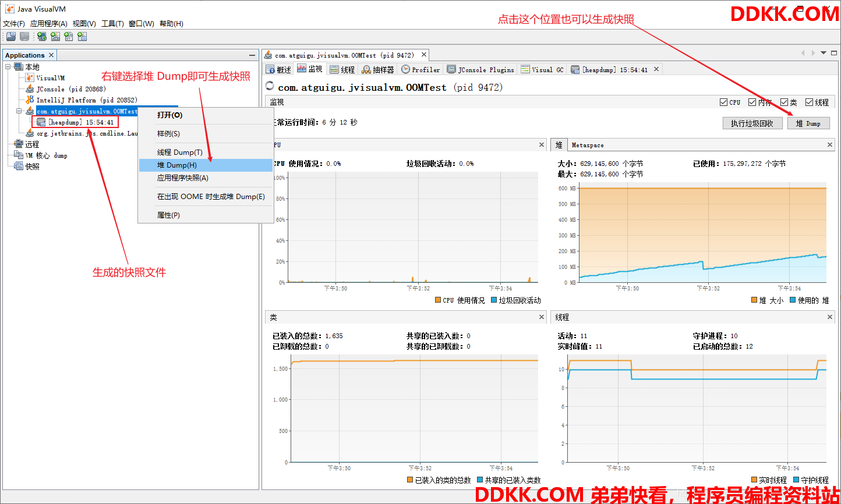
Task: Close the Applications panel tab
Action: (x=51, y=55)
